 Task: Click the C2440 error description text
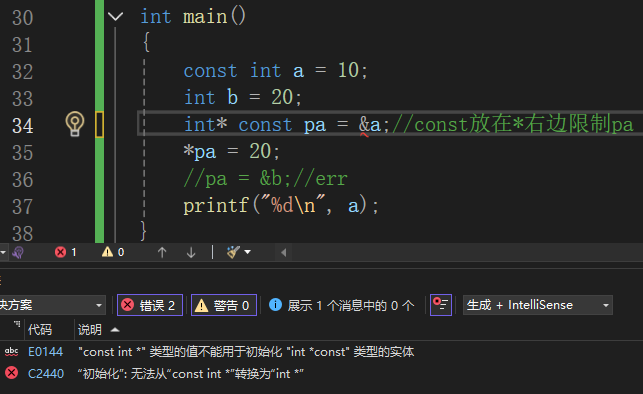coord(191,374)
